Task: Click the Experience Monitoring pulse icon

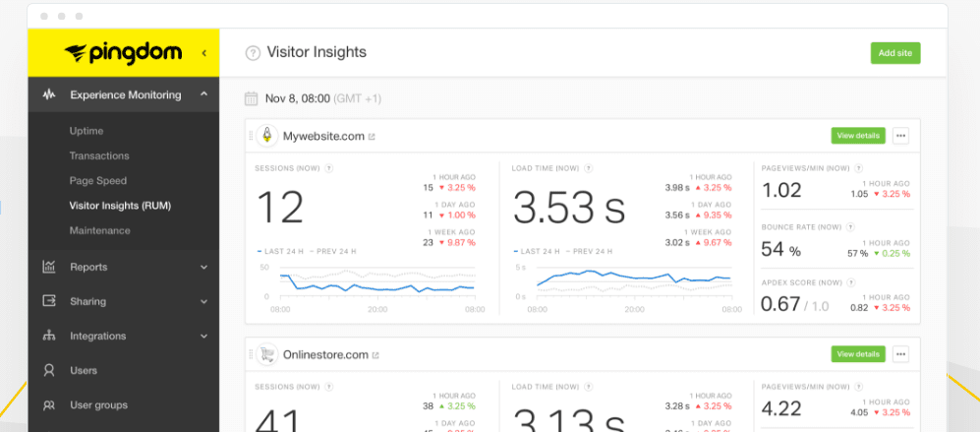Action: [49, 94]
